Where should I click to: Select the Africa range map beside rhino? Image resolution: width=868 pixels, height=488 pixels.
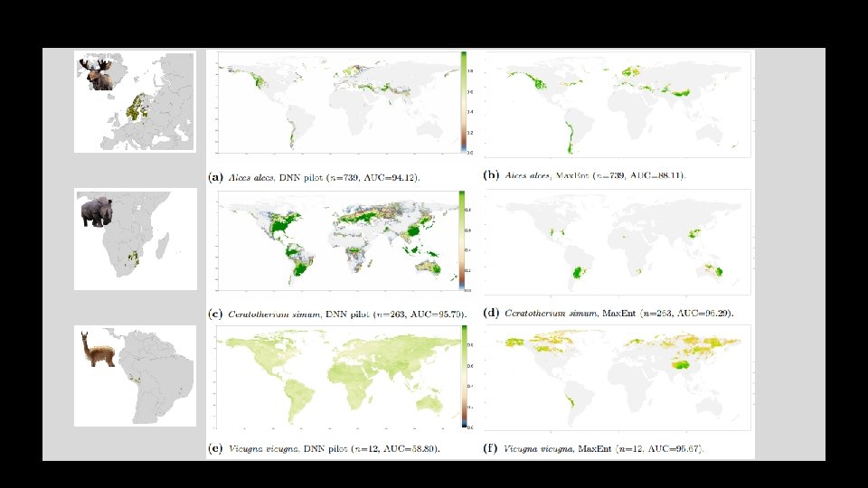pyautogui.click(x=136, y=239)
